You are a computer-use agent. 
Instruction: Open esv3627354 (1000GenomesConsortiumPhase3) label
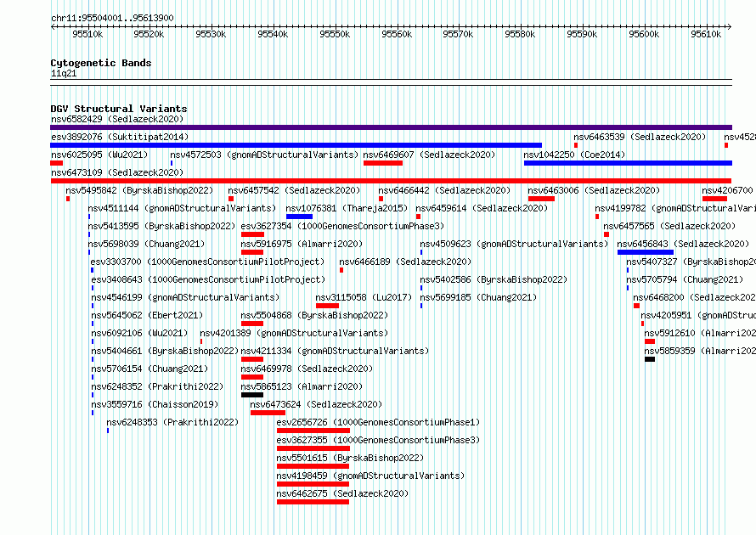[342, 226]
